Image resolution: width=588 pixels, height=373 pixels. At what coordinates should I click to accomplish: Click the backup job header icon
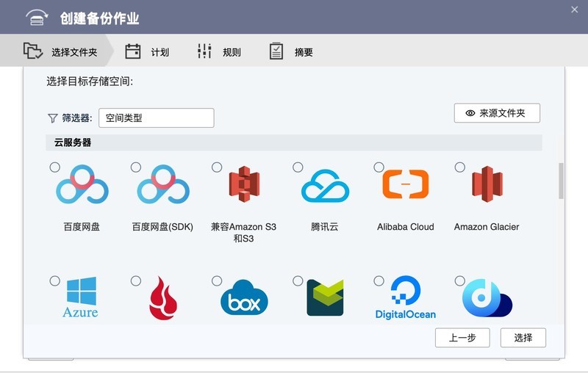[36, 17]
